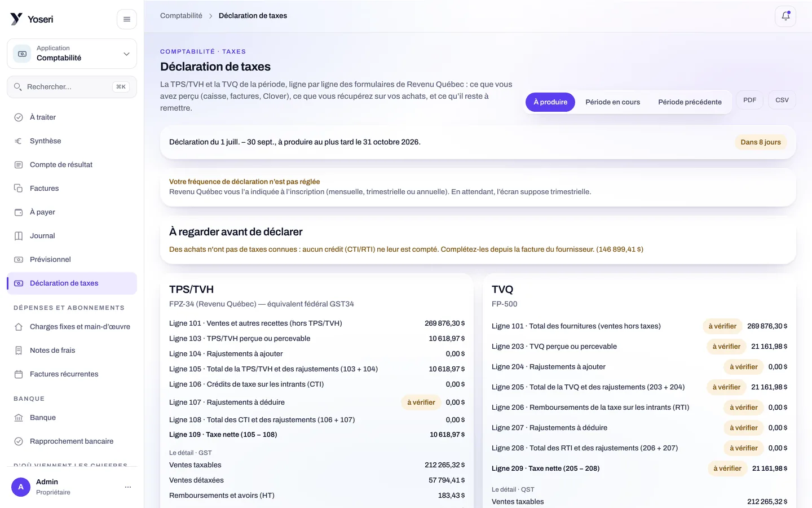Click the À traiter checkmark icon
Viewport: 812px width, 508px height.
(19, 117)
